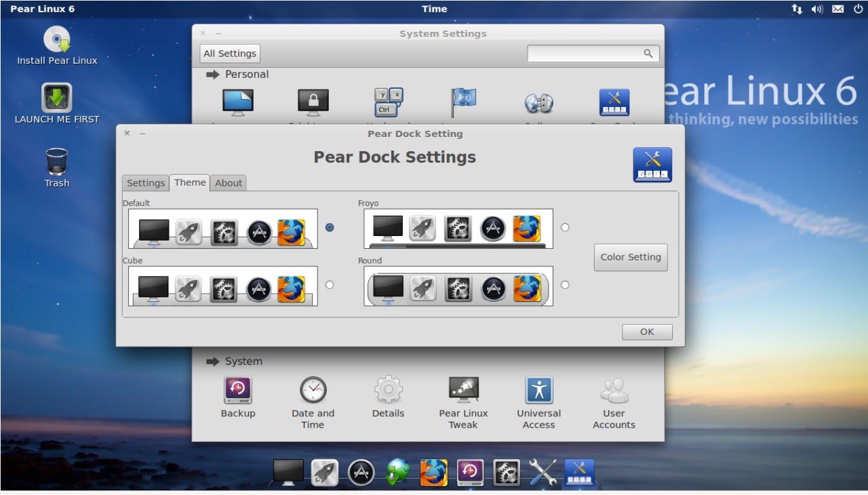Open Date and Time settings

(x=313, y=403)
